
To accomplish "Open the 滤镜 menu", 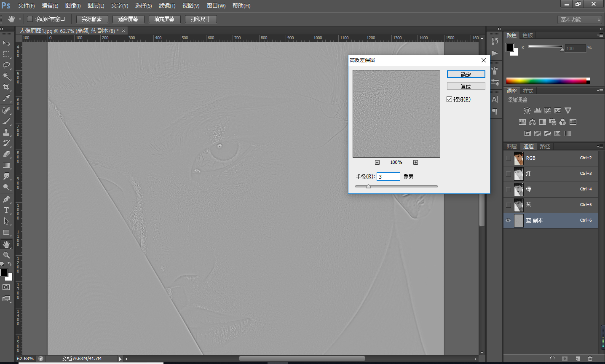I will tap(167, 5).
